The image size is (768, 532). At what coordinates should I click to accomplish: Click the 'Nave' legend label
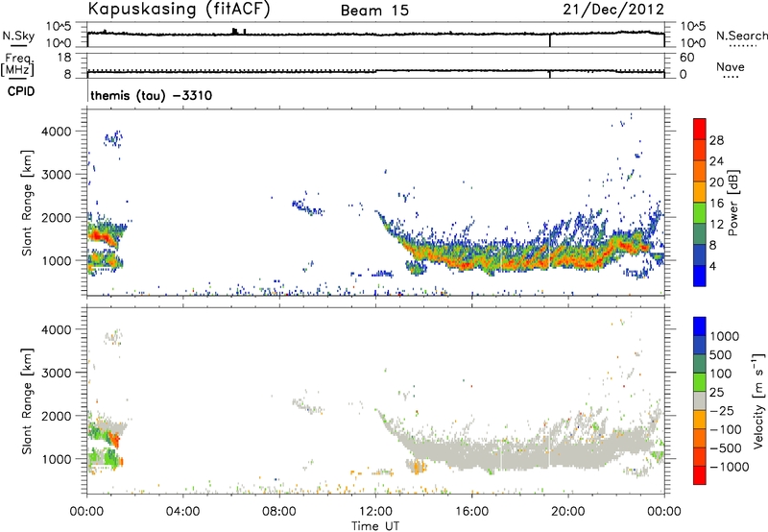tap(731, 66)
